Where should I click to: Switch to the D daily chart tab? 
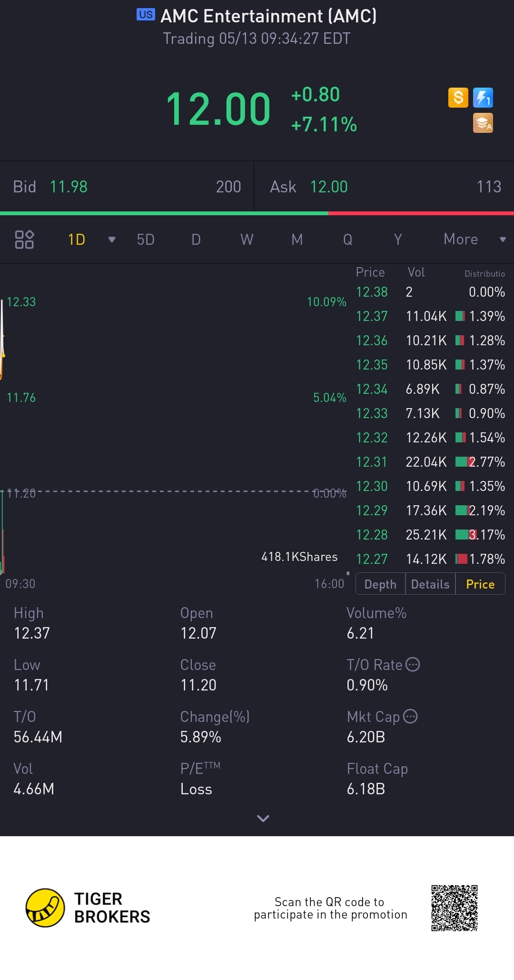click(x=196, y=240)
